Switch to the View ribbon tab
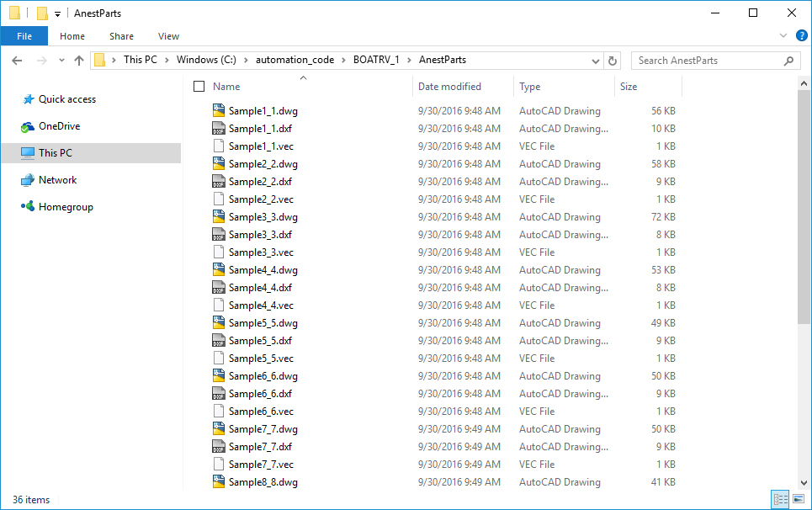This screenshot has height=510, width=812. [x=168, y=36]
